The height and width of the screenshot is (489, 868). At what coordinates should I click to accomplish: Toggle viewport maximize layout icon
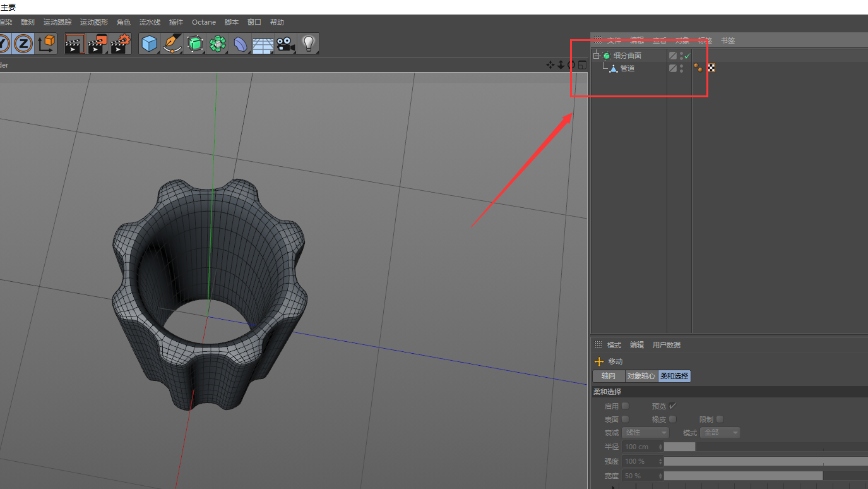582,64
